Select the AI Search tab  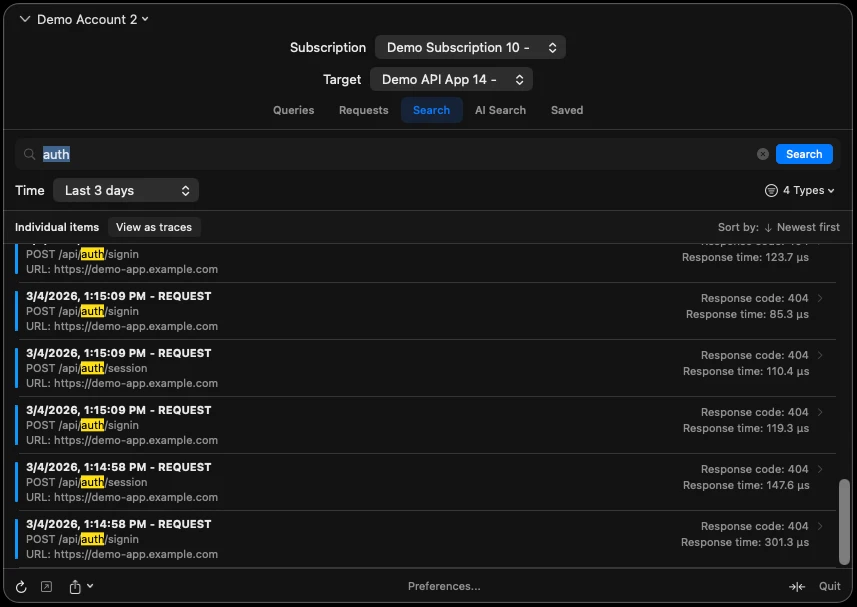(x=500, y=110)
